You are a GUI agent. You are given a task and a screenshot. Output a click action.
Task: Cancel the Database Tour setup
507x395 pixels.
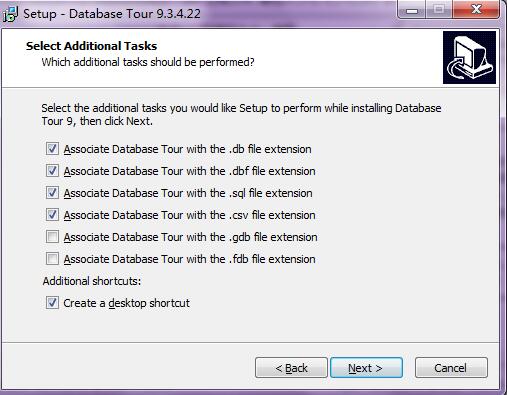tap(451, 368)
